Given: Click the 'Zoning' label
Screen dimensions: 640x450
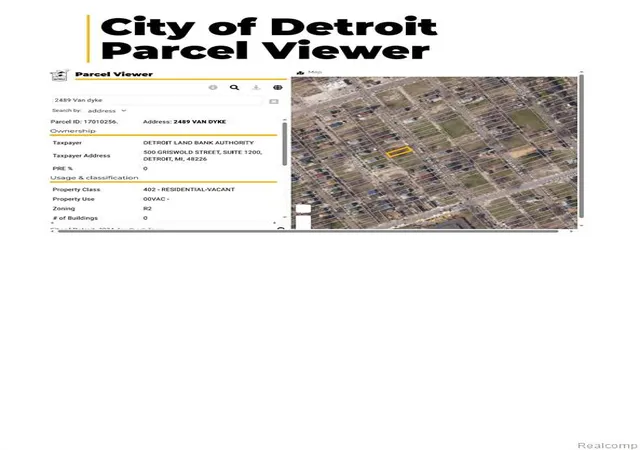Looking at the screenshot, I should click(x=64, y=208).
